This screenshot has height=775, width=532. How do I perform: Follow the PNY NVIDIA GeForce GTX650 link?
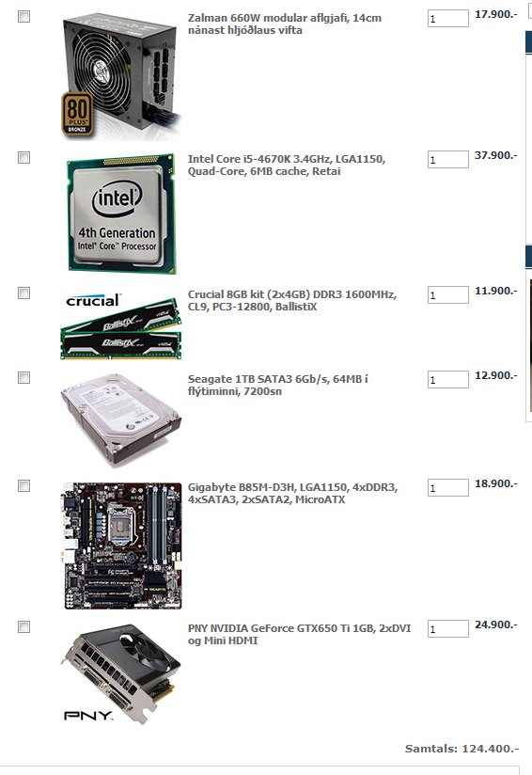click(299, 635)
